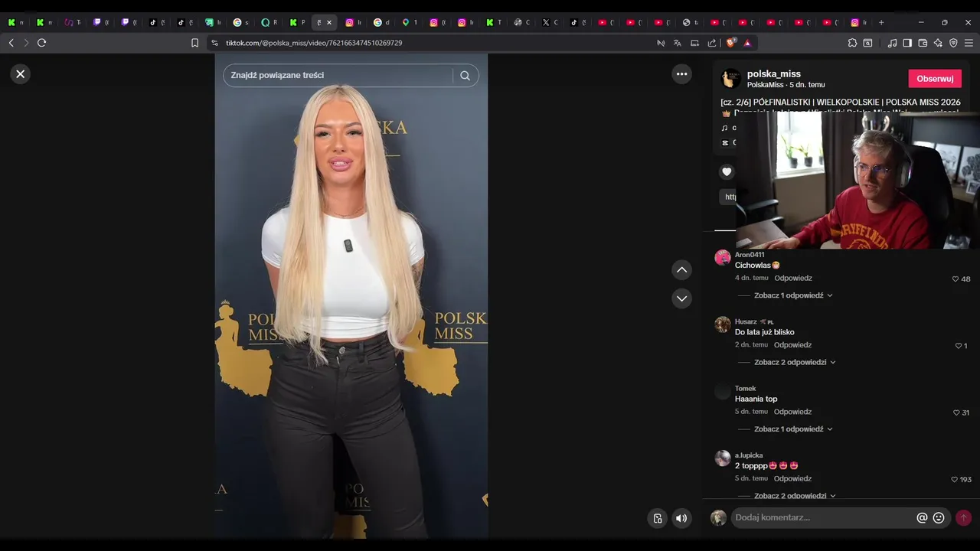
Task: Focus the 'Znajdź powiązane treści' search field
Action: point(337,75)
